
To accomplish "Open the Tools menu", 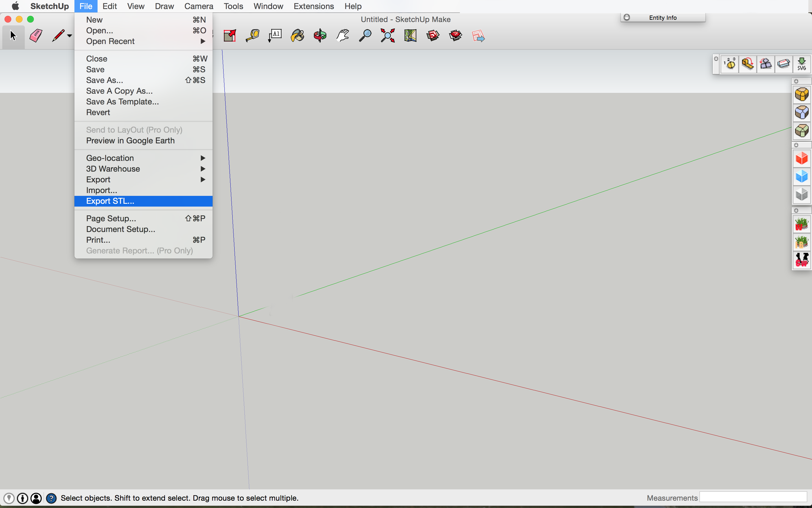I will click(x=233, y=6).
